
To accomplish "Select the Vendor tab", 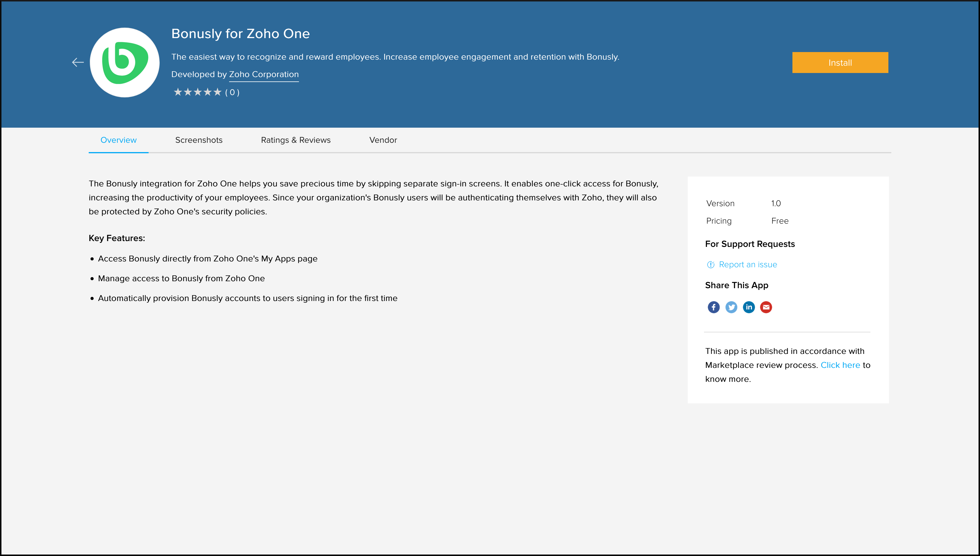I will (384, 140).
